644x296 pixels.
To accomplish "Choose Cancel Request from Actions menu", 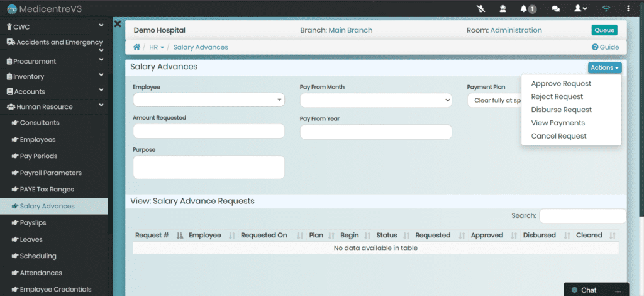I will tap(558, 136).
